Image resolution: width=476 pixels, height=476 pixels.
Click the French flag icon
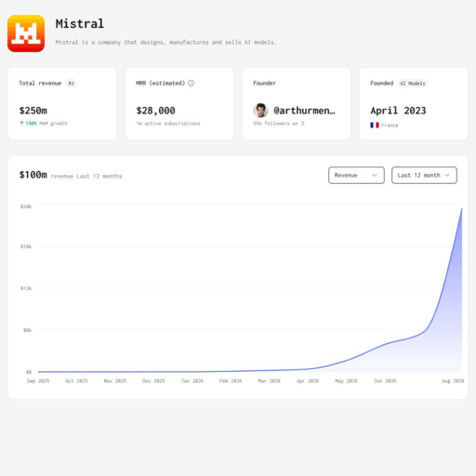click(375, 125)
